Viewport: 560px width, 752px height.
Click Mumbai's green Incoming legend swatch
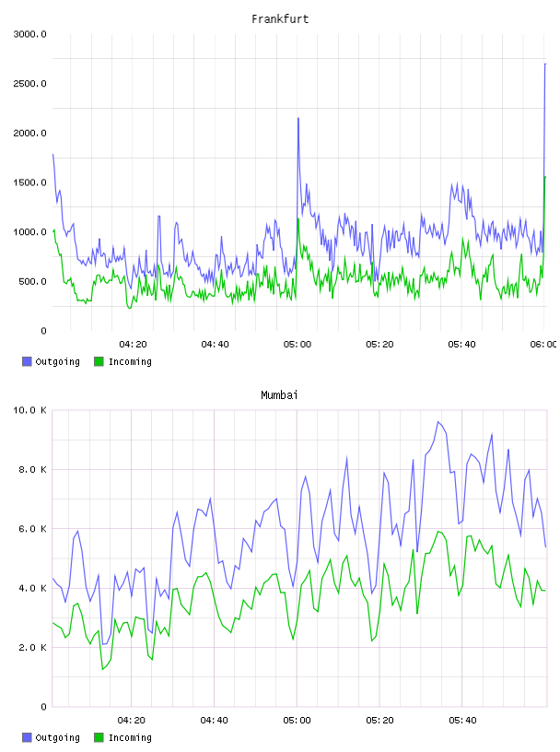[x=99, y=737]
